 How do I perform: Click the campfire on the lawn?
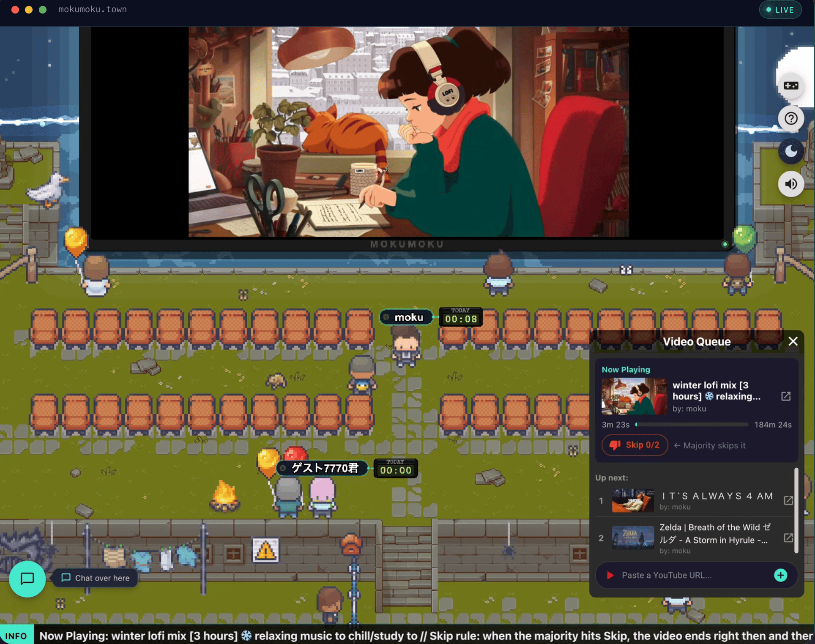pos(224,496)
